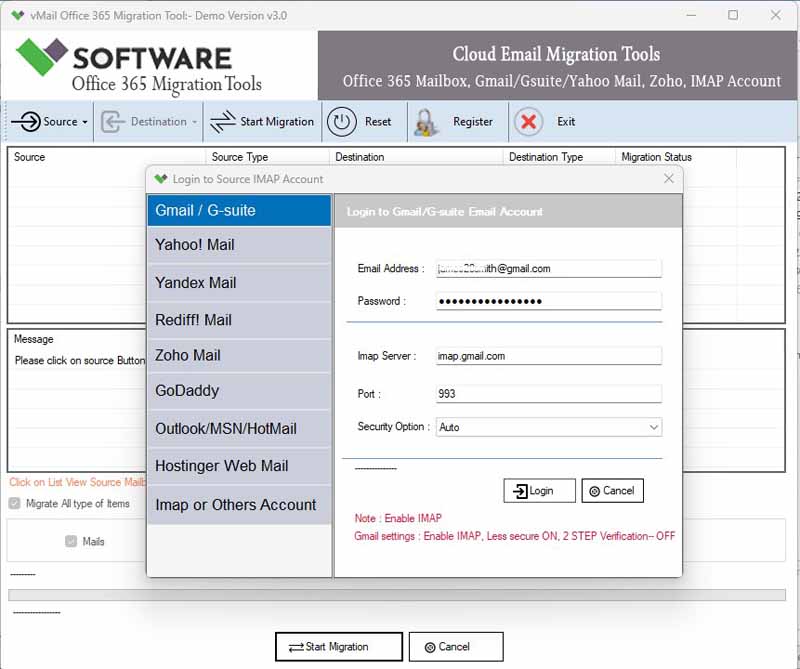Click the migration progress bar
Screen dimensions: 800x669
pyautogui.click(x=396, y=595)
